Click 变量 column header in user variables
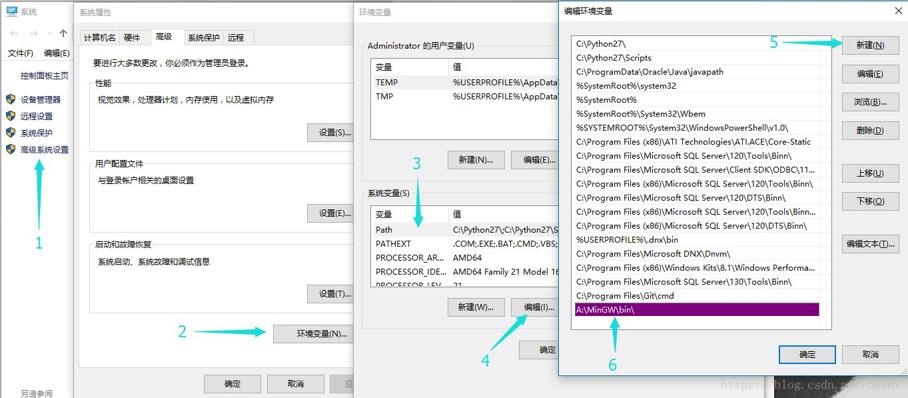Viewport: 908px width, 398px height. [409, 67]
